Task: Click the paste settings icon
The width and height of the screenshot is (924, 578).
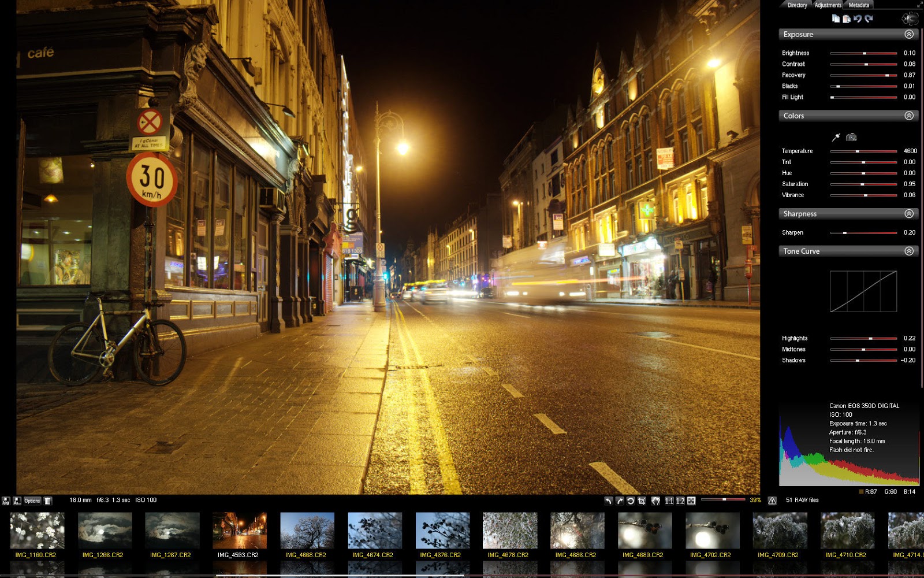Action: [x=847, y=18]
